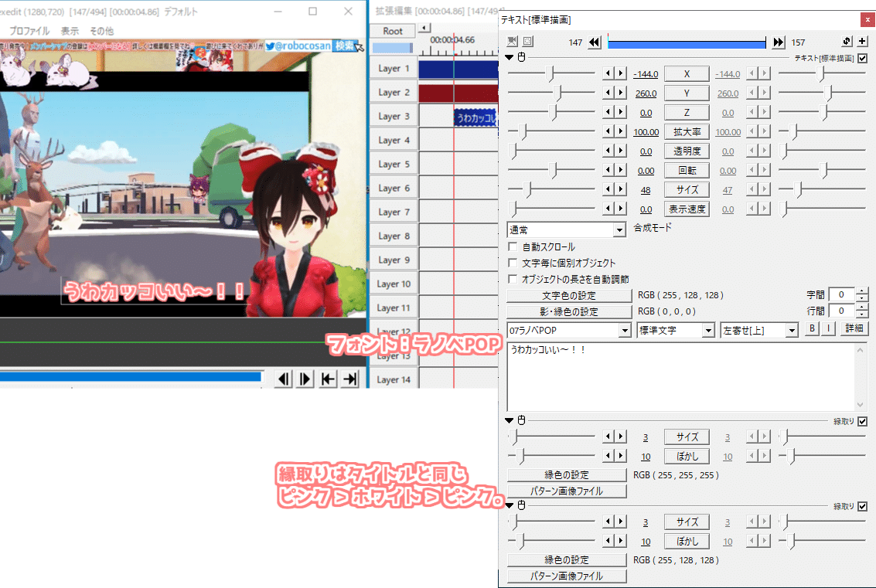Close the text dialog with red X
This screenshot has height=588, width=876.
click(867, 19)
